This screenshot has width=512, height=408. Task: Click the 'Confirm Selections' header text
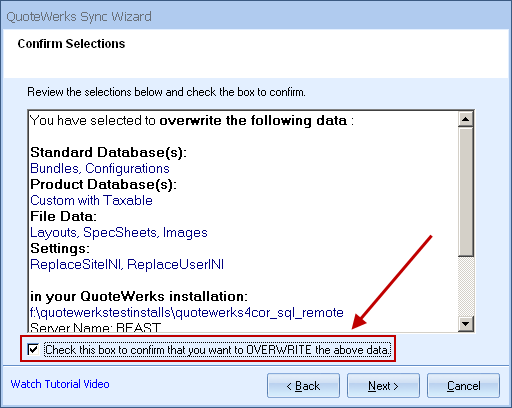coord(71,44)
